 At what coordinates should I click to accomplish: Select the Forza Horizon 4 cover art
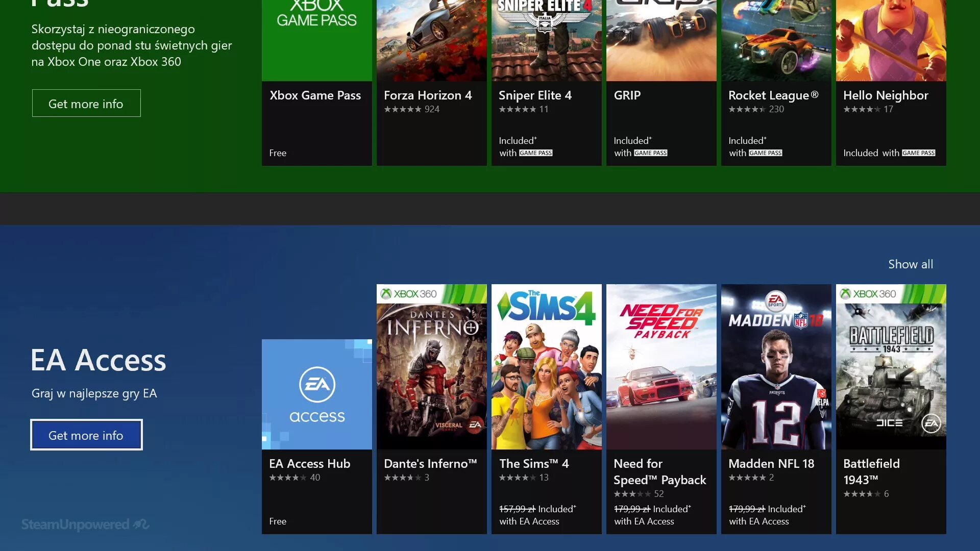coord(432,40)
